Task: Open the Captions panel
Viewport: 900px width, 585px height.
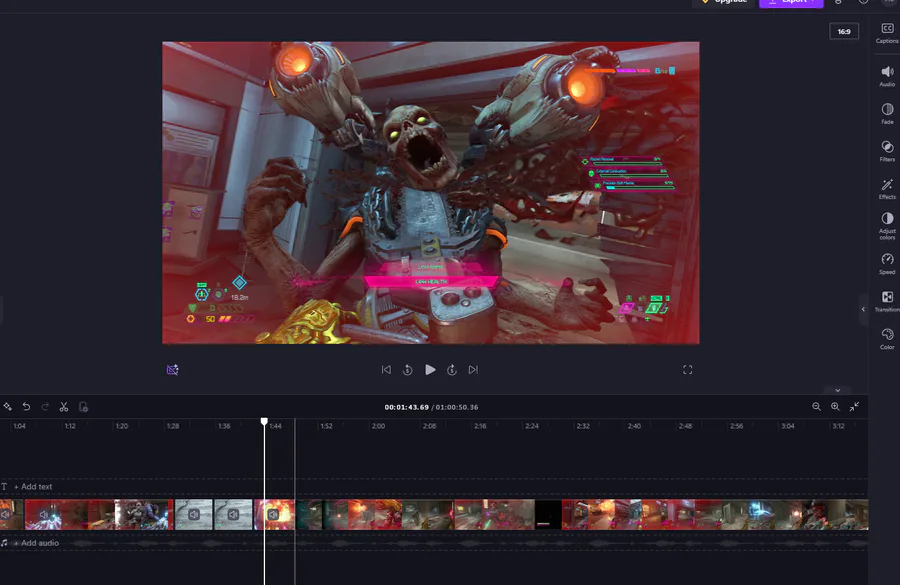Action: (x=887, y=33)
